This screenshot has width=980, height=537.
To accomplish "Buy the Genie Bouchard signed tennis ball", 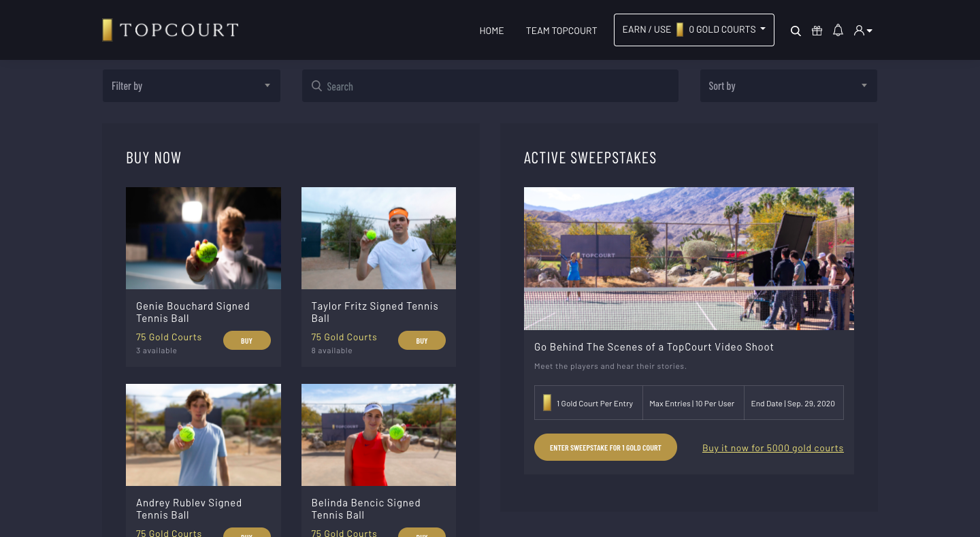I will [x=247, y=340].
